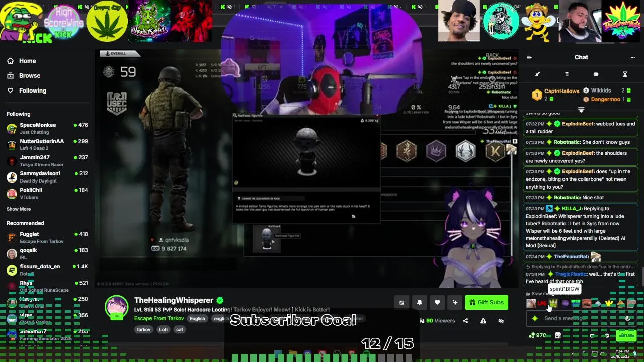The image size is (644, 362).
Task: Click the heart icon beside Following
Action: (x=10, y=90)
